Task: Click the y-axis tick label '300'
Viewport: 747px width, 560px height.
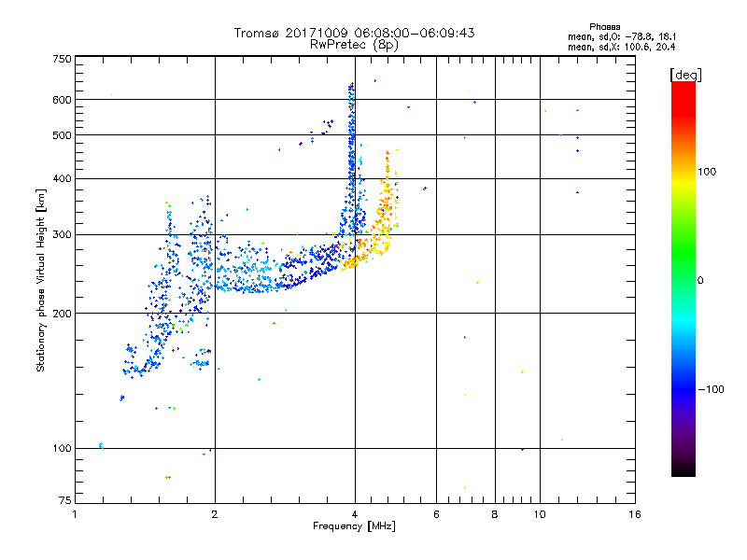Action: click(x=62, y=234)
